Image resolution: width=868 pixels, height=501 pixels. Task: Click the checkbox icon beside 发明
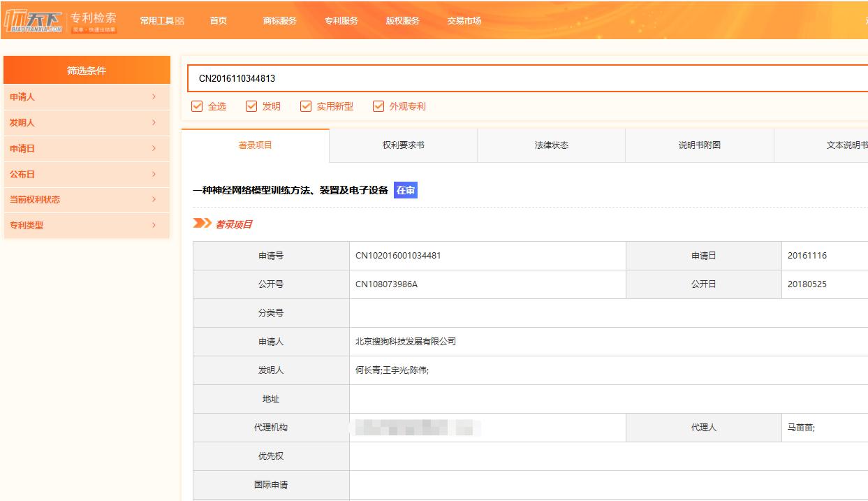251,106
